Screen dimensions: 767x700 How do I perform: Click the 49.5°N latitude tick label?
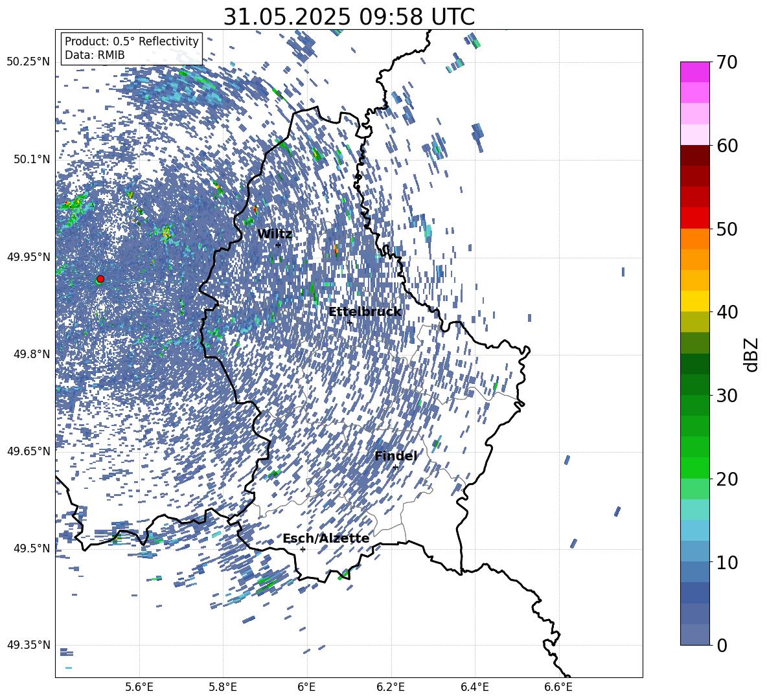(x=32, y=548)
